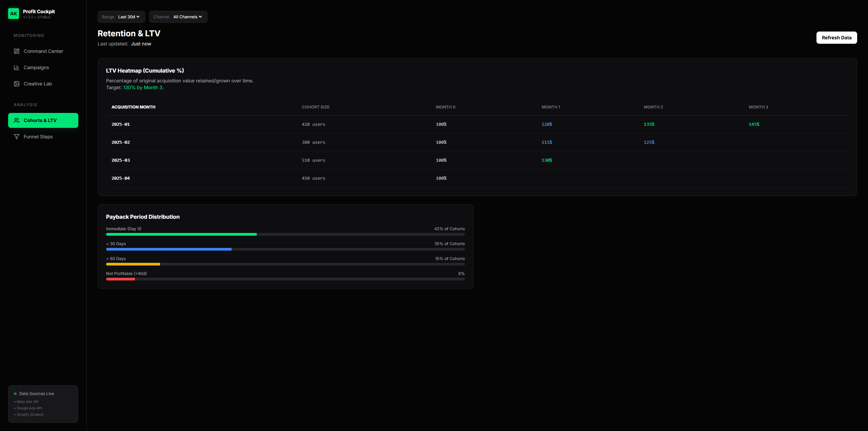Open Creative Lab via its image icon
Screen dimensions: 868x431
point(17,83)
